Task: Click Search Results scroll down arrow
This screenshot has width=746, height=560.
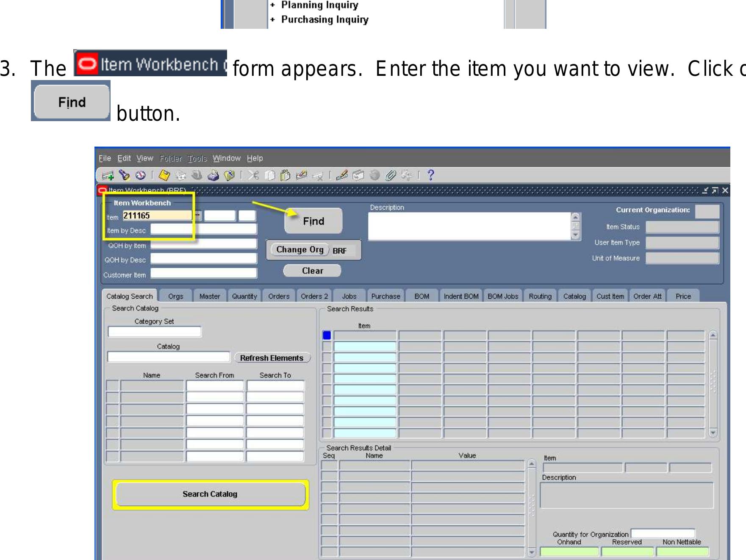Action: coord(713,432)
